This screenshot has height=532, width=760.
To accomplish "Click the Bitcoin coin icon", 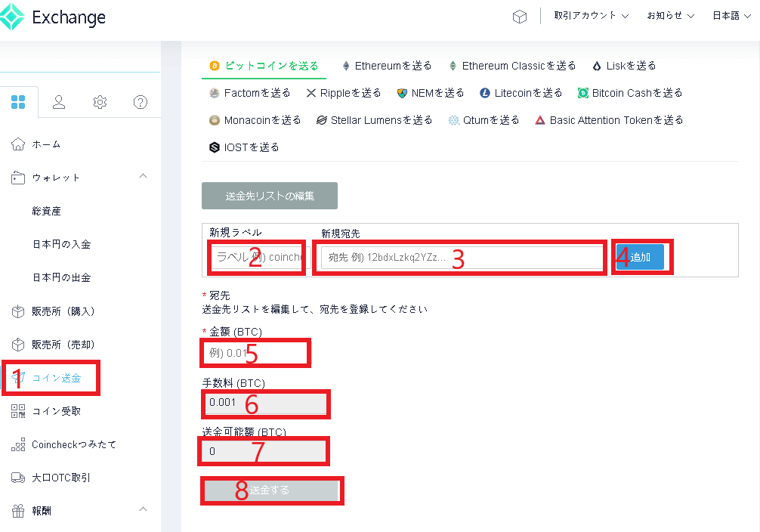I will 215,66.
